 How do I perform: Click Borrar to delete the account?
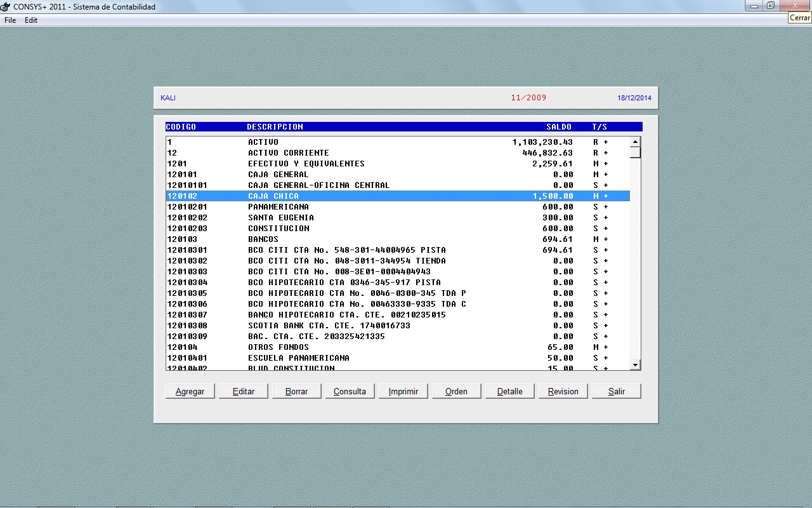coord(296,391)
